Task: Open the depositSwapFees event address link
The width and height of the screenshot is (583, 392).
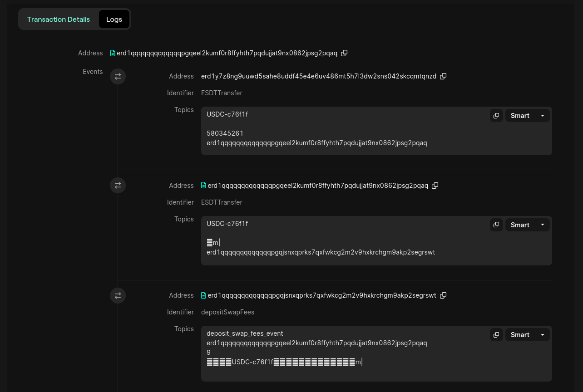Action: pyautogui.click(x=321, y=295)
